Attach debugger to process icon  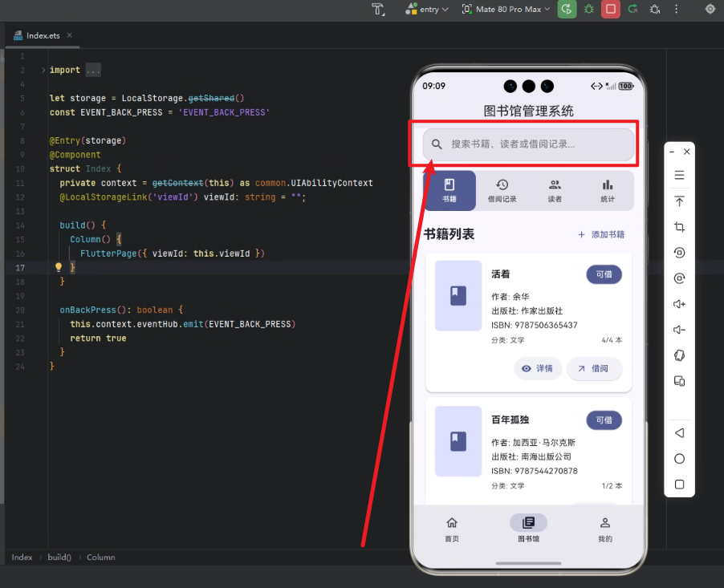655,9
